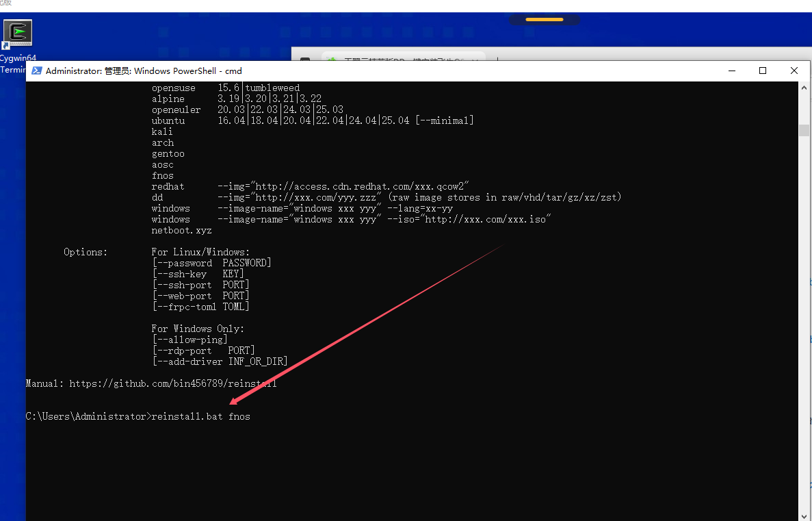This screenshot has width=812, height=521.
Task: Click the console scrollbar up arrow
Action: click(x=804, y=88)
